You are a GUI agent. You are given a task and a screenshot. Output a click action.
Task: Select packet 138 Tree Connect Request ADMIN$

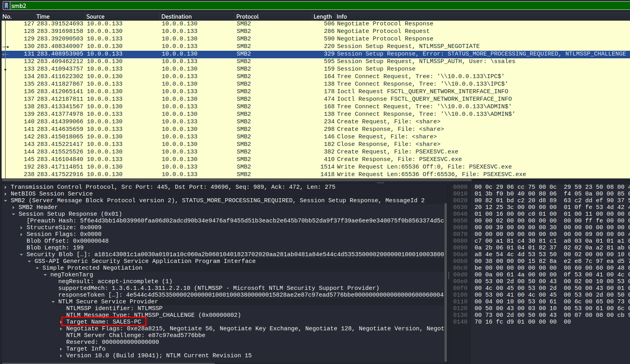316,107
